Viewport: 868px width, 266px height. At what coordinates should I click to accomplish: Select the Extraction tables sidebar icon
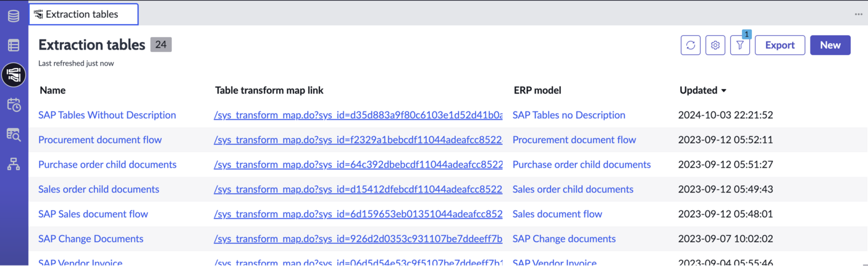(x=14, y=75)
